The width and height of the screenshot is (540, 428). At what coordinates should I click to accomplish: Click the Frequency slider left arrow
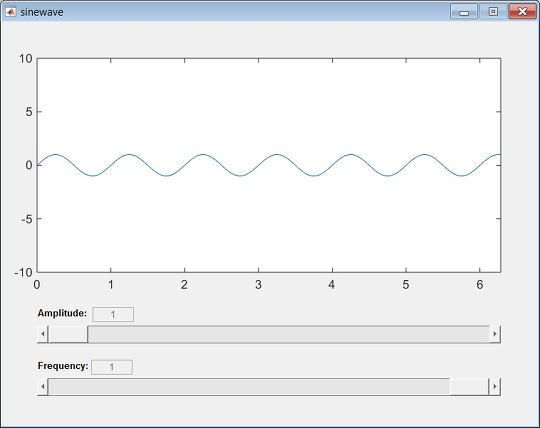click(x=43, y=386)
